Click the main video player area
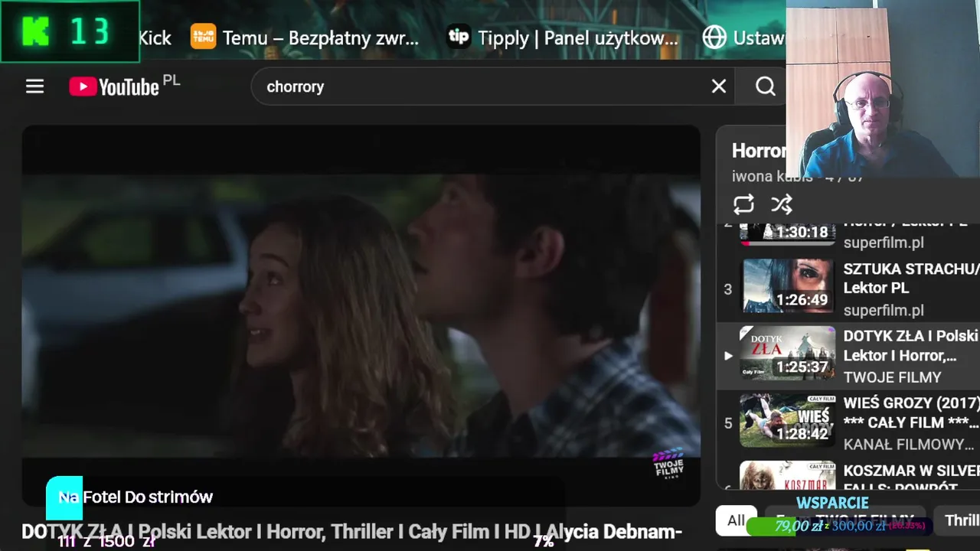This screenshot has width=980, height=551. [x=361, y=315]
